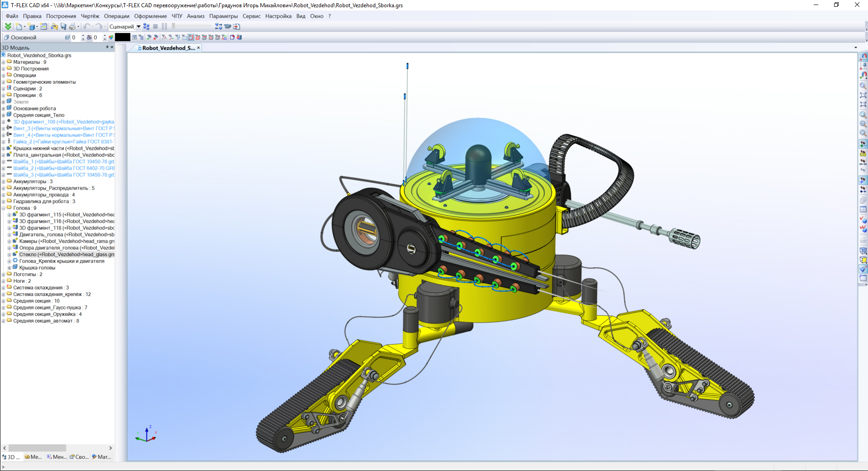868x471 pixels.
Task: Click the selector icon with the red cross
Action: point(156,38)
